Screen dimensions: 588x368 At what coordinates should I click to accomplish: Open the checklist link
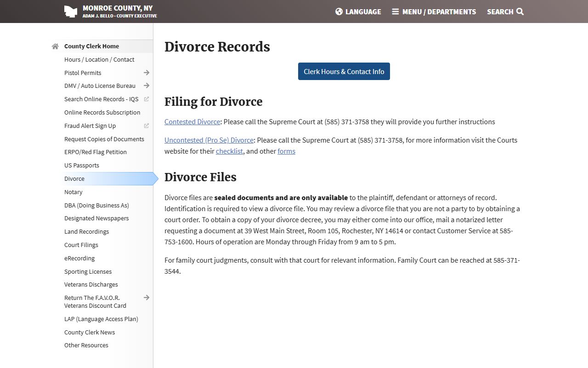(229, 151)
